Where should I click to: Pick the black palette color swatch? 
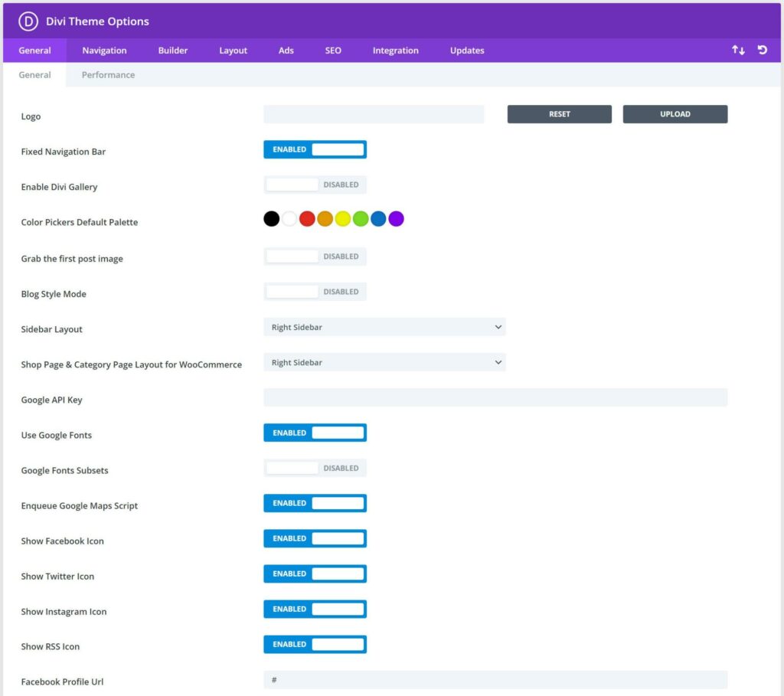(x=272, y=218)
